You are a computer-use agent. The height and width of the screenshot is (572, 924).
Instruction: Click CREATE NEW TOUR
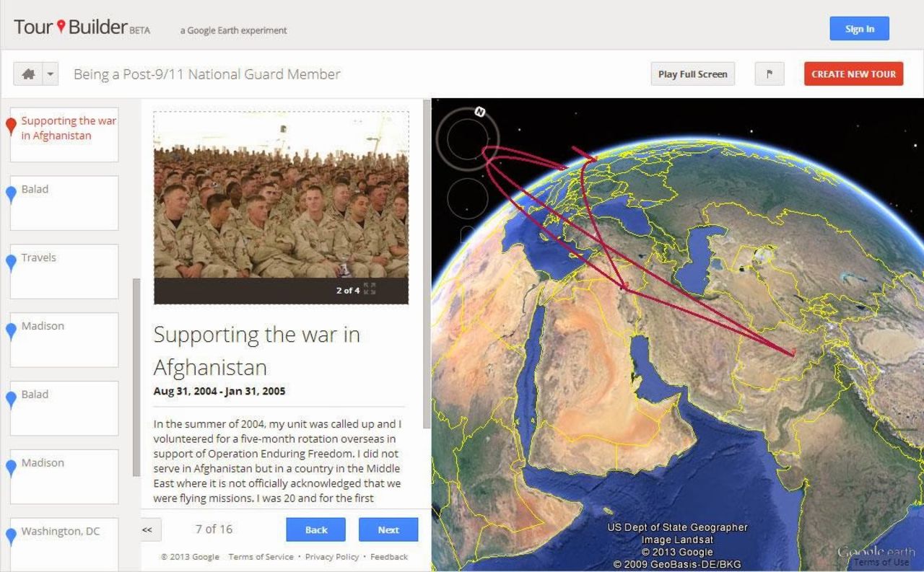pos(853,74)
